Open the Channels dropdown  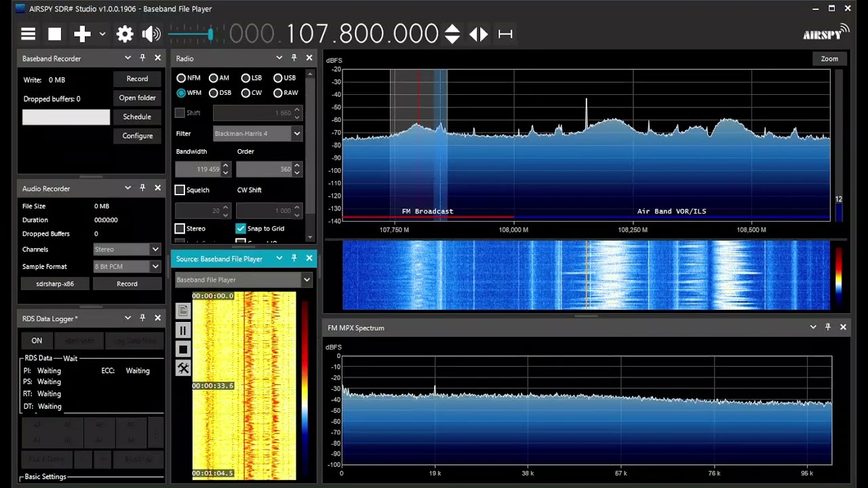click(x=127, y=249)
